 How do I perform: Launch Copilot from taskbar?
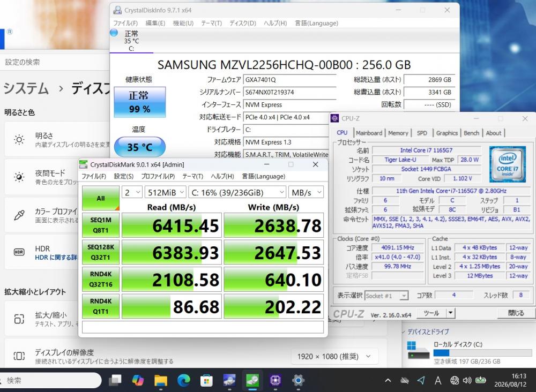click(138, 380)
